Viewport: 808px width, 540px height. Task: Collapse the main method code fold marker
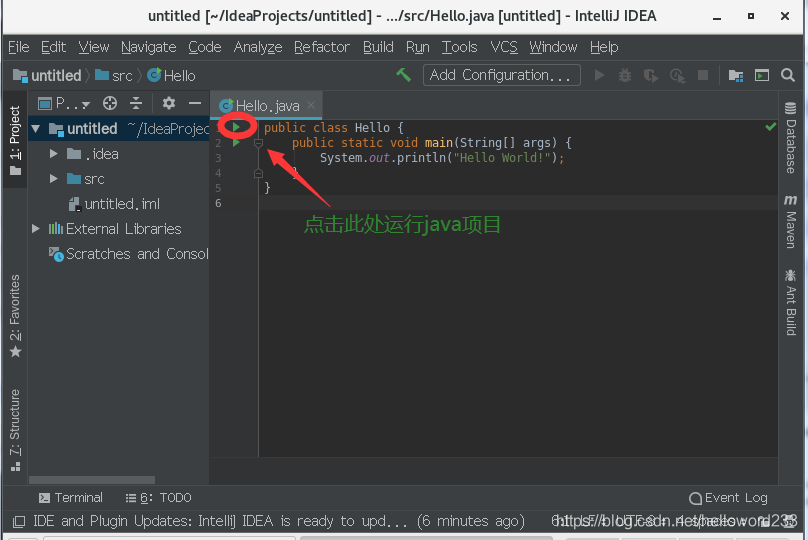tap(259, 143)
